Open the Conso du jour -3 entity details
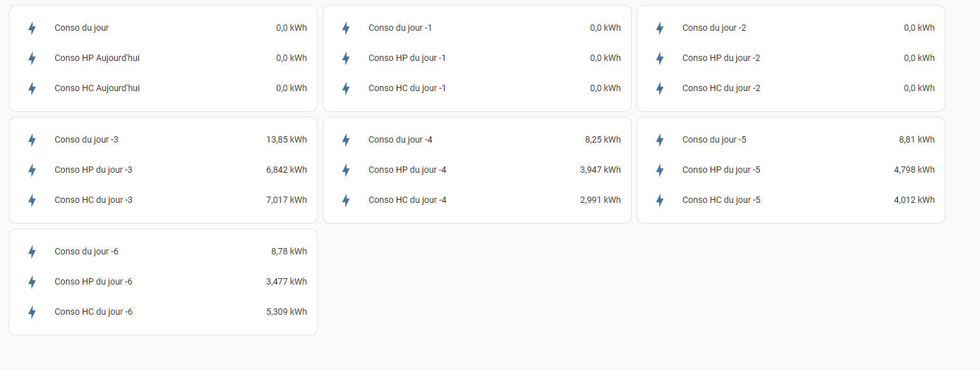The width and height of the screenshot is (980, 370). click(163, 139)
